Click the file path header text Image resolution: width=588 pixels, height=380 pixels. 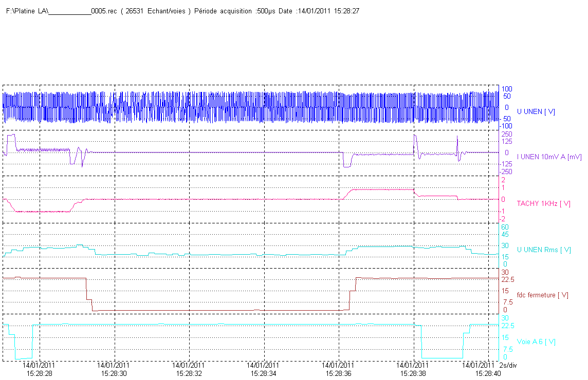click(182, 11)
